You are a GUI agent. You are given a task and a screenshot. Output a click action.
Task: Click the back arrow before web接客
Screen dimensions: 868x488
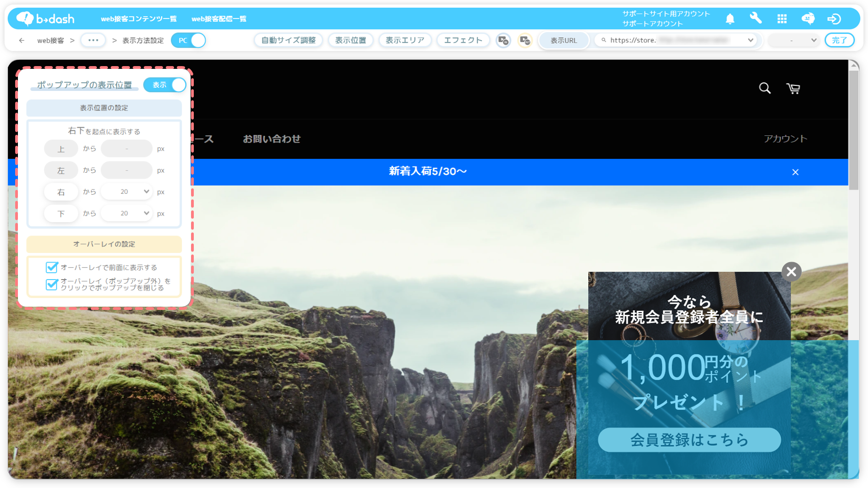coord(22,40)
